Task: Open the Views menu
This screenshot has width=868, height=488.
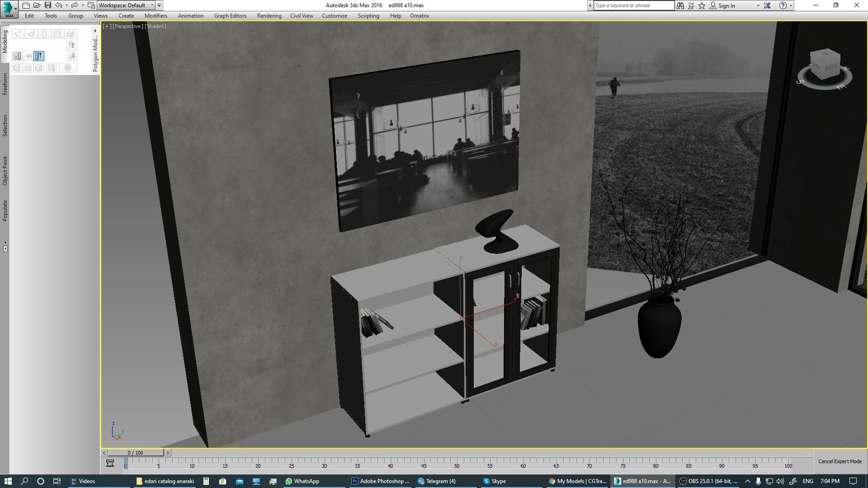Action: [100, 16]
